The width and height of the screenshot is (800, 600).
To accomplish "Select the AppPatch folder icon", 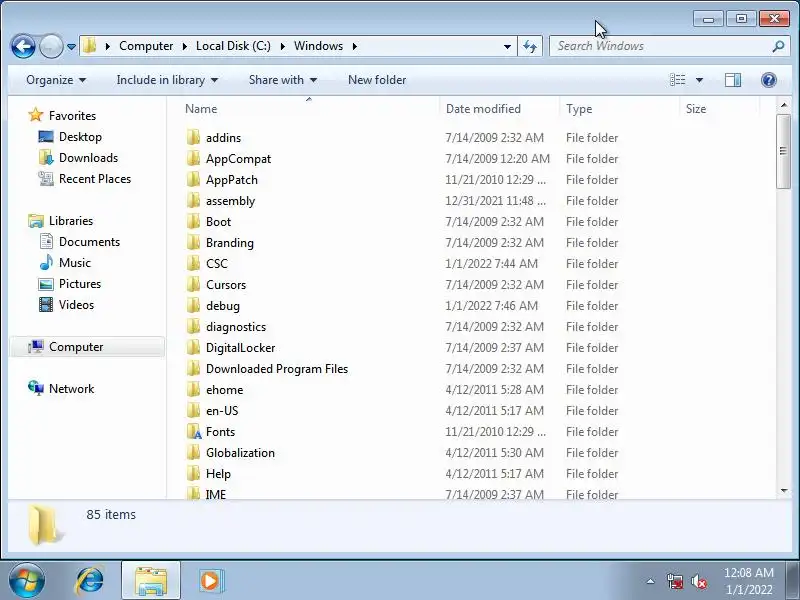I will coord(194,179).
